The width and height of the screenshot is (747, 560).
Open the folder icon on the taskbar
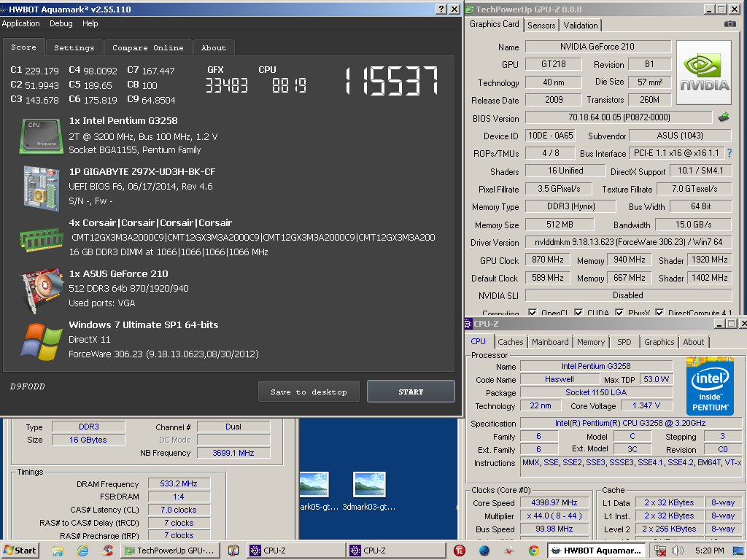coord(58,551)
